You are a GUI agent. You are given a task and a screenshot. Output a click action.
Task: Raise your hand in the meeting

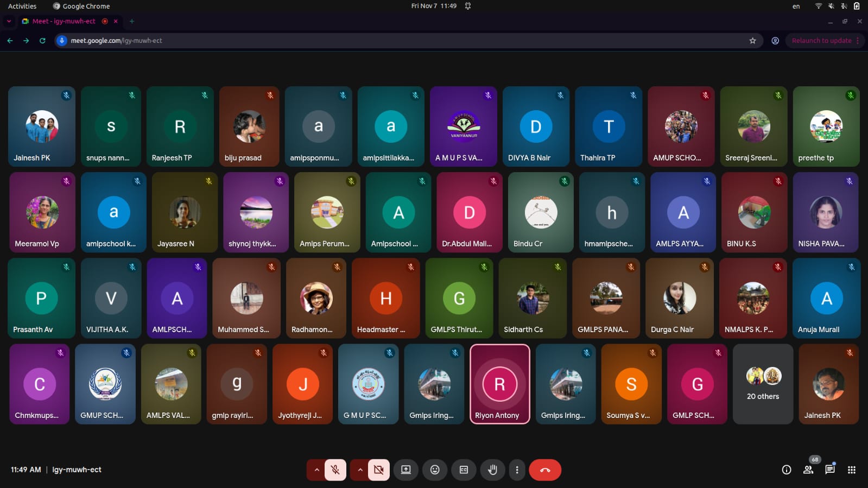(492, 470)
